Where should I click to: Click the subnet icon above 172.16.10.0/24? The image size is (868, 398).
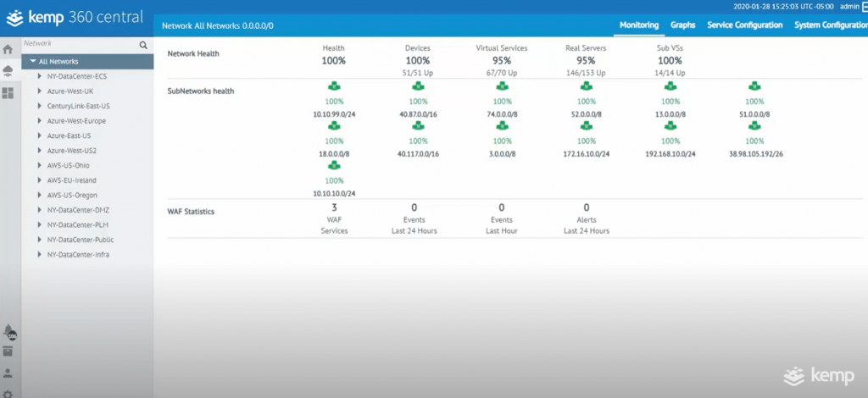point(587,126)
